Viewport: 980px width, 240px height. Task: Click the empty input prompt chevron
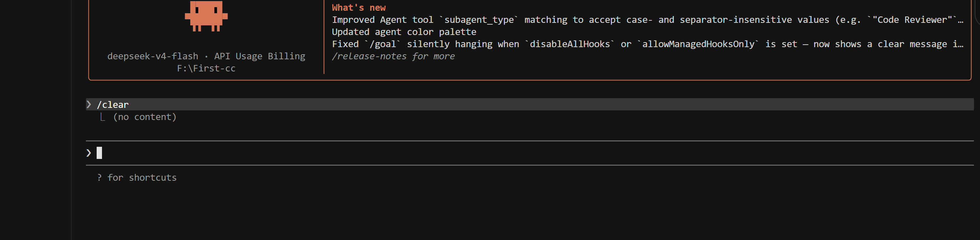[89, 153]
